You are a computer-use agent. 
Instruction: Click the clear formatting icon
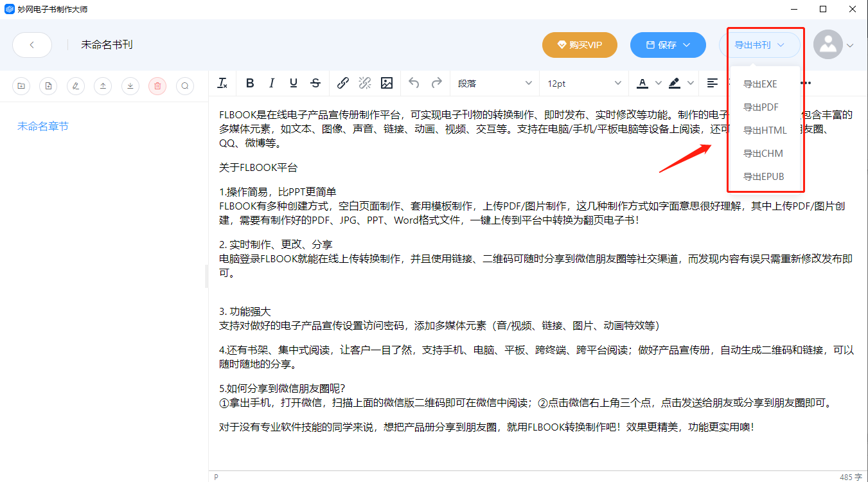[x=222, y=83]
